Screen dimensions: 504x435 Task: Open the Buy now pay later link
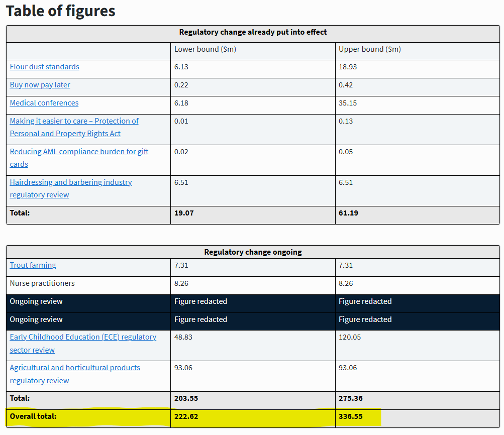pos(40,85)
